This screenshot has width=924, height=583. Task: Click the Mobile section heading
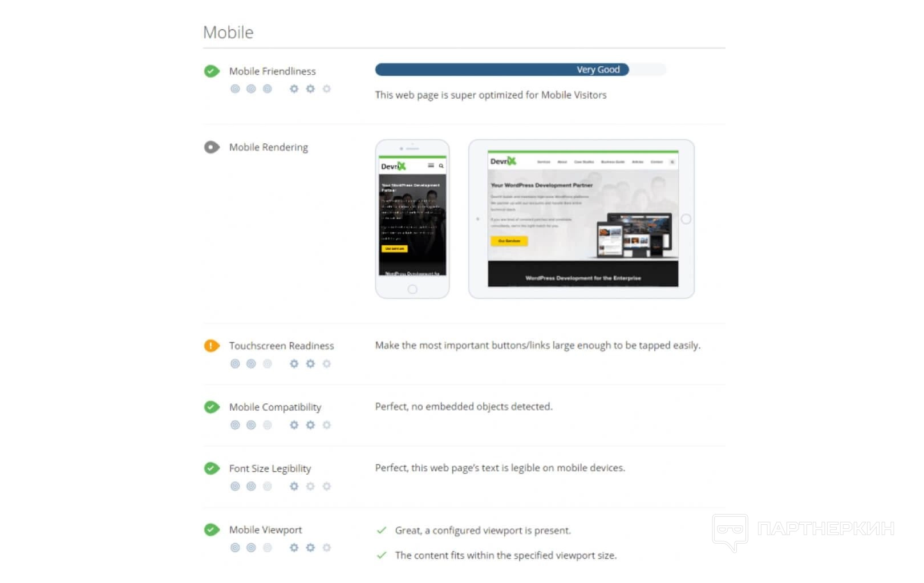[228, 33]
